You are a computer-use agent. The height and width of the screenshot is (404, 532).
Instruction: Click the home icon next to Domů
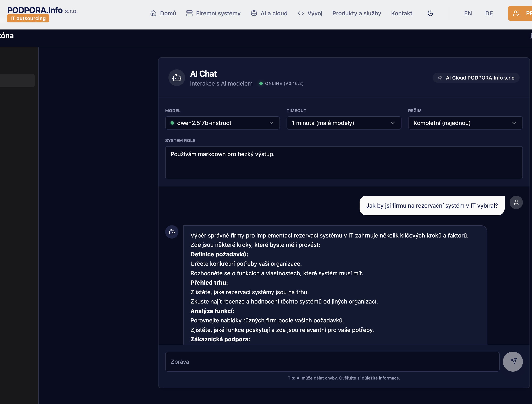[153, 13]
